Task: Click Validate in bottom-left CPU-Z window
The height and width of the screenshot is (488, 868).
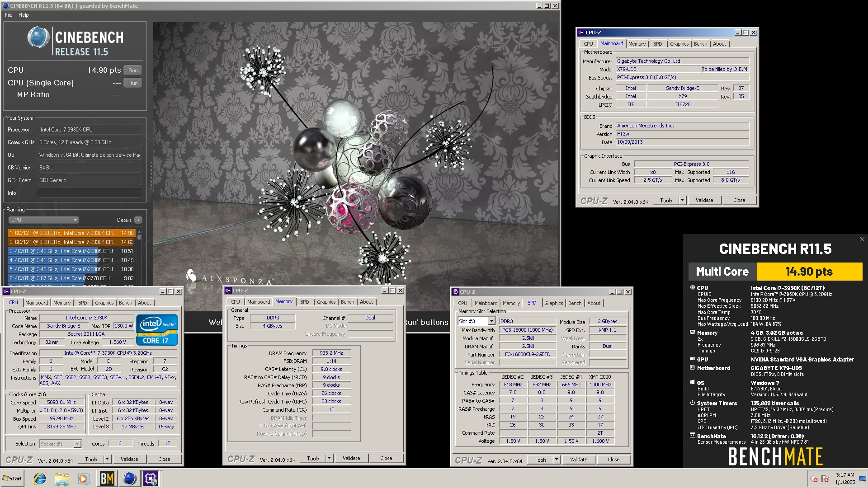Action: point(129,459)
